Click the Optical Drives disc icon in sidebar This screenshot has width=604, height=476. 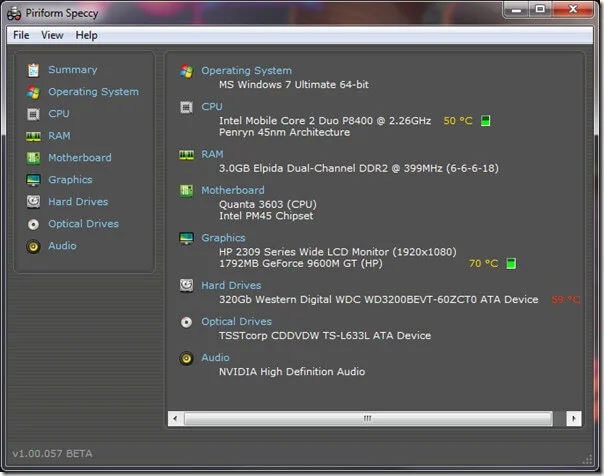33,224
